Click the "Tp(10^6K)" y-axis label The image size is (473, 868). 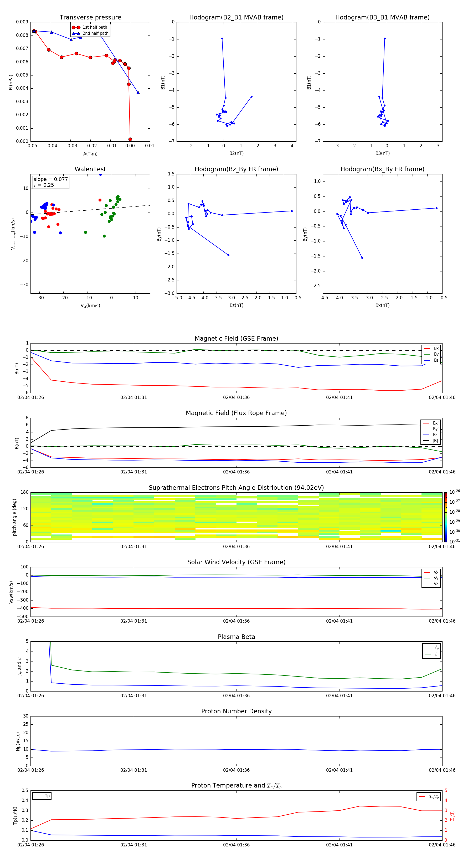coord(15,815)
